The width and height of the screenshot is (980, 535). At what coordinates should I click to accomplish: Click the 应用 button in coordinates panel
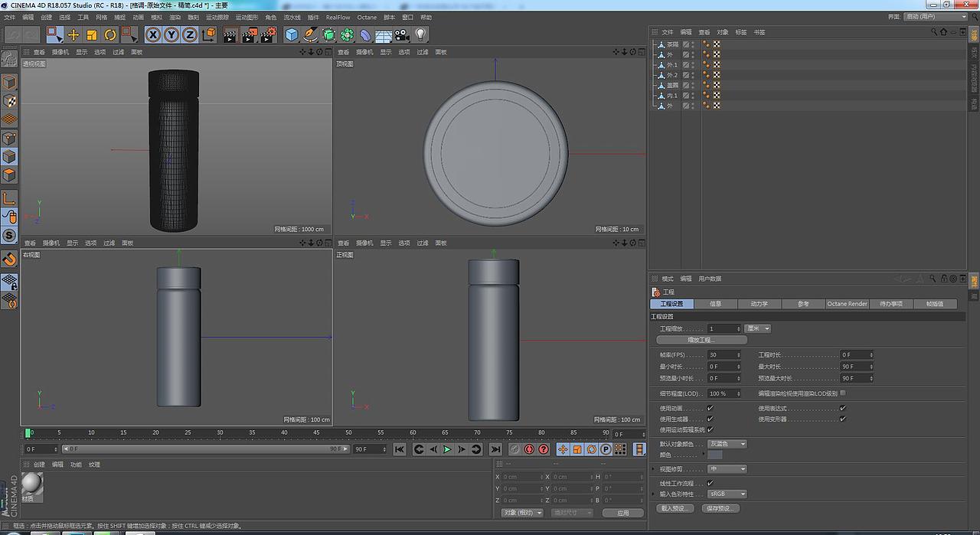(622, 513)
